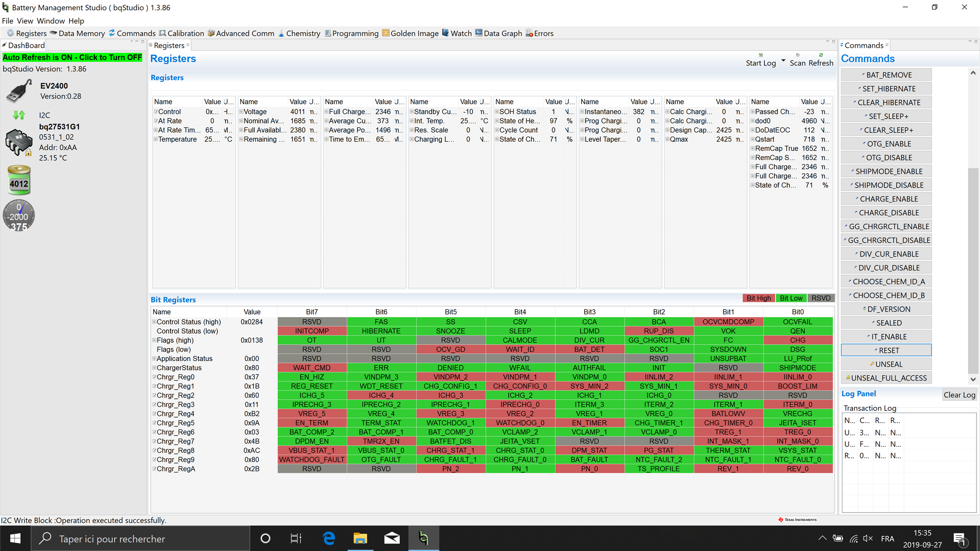Click the battery voltage 4012 icon
This screenshot has width=980, height=551.
tap(19, 180)
